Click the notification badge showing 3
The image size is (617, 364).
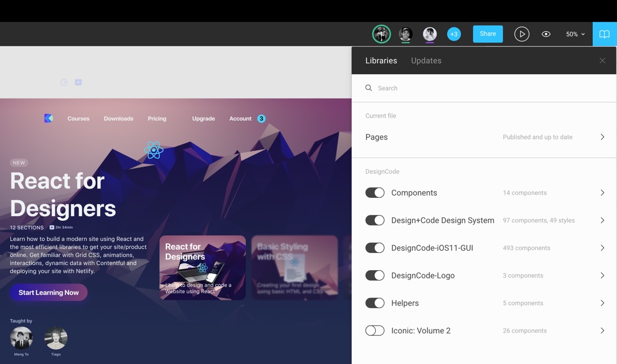261,118
